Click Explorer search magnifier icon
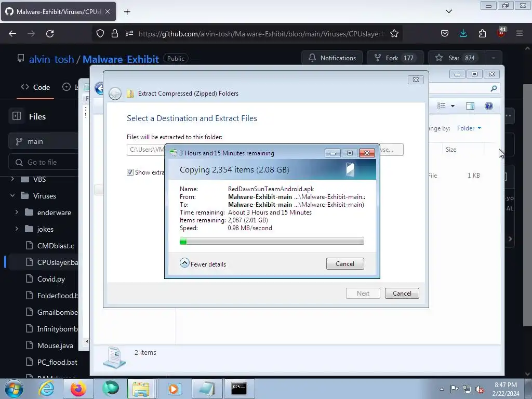532x399 pixels. [494, 88]
